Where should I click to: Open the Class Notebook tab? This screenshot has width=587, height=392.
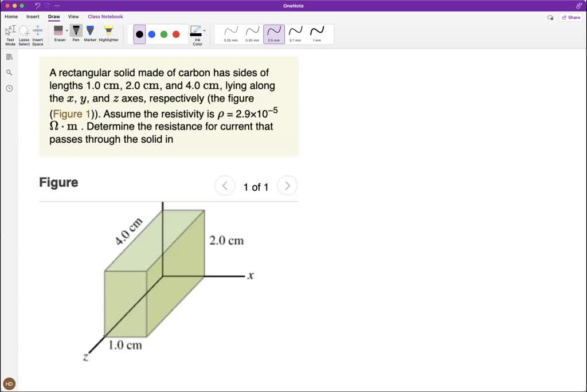(105, 17)
